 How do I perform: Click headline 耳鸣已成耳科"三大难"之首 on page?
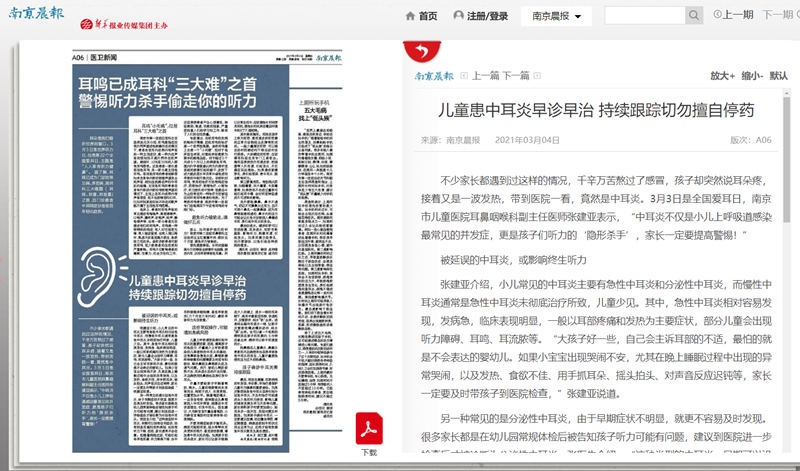167,92
